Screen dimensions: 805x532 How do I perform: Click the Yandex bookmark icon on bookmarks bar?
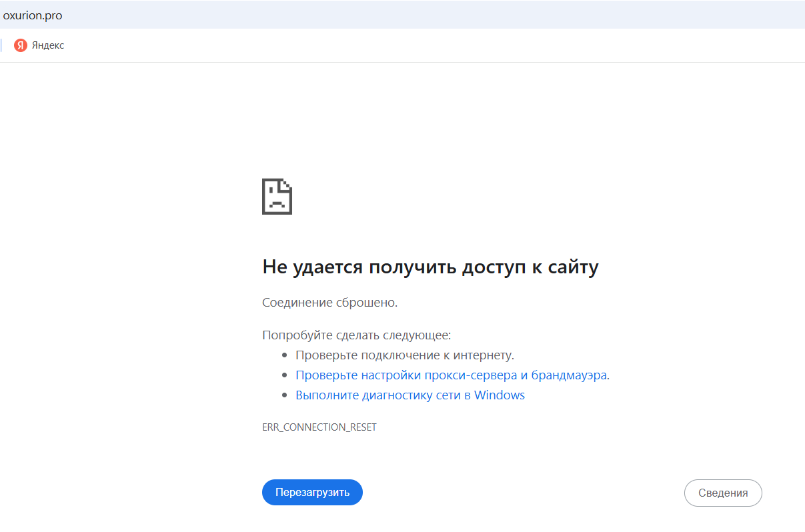click(x=19, y=45)
